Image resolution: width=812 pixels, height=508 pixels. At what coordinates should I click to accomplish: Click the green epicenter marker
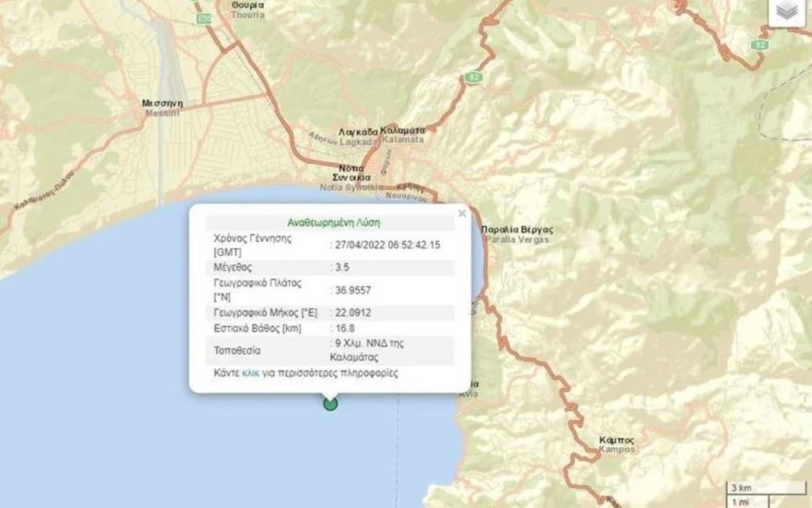tap(330, 403)
